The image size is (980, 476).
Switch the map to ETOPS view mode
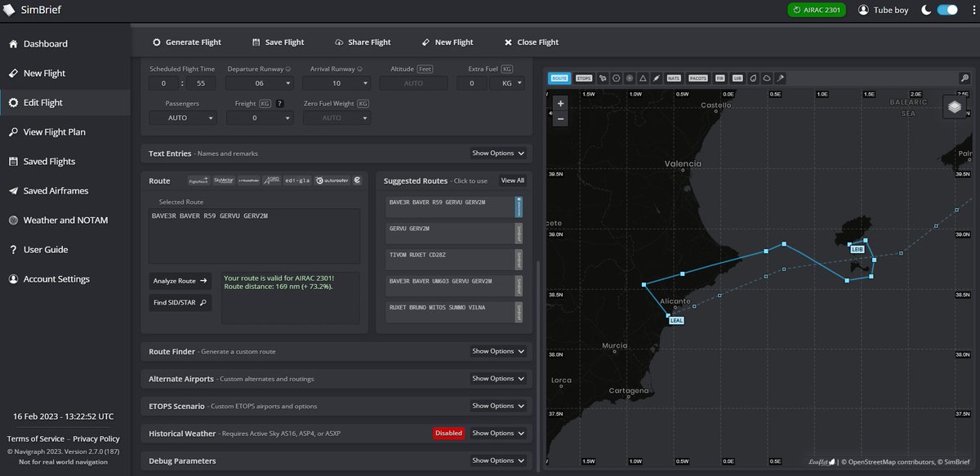[x=584, y=78]
